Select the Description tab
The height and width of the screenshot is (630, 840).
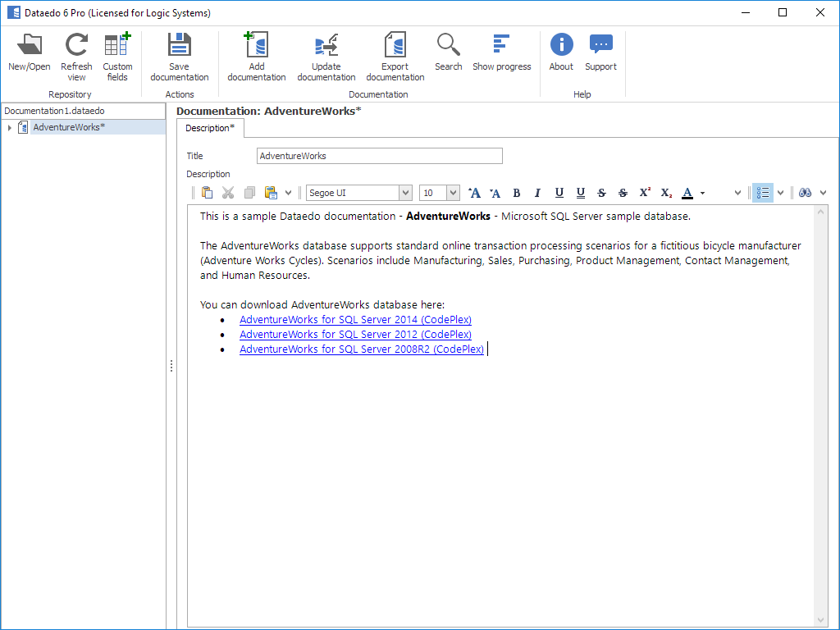(209, 128)
